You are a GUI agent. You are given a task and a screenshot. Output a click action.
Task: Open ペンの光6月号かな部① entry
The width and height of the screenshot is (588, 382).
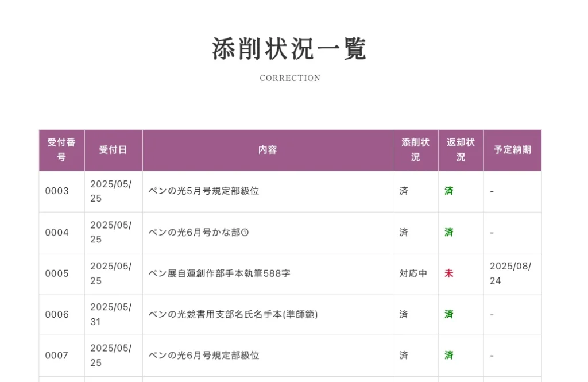point(199,233)
